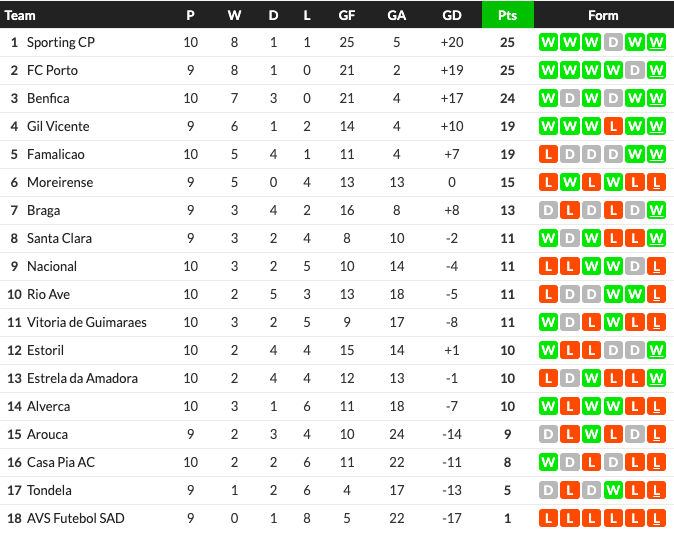Open the Vitoria de Guimaraes team page
Image resolution: width=674 pixels, height=539 pixels.
[x=87, y=323]
